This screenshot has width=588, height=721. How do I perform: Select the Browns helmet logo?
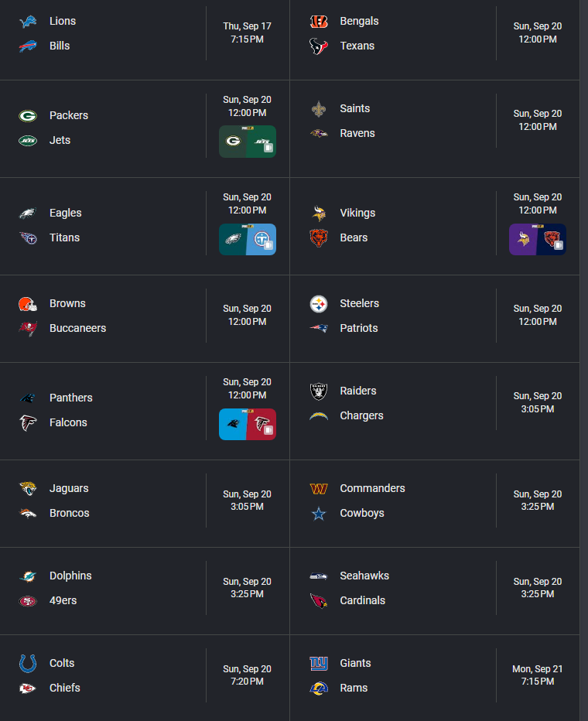(x=28, y=304)
